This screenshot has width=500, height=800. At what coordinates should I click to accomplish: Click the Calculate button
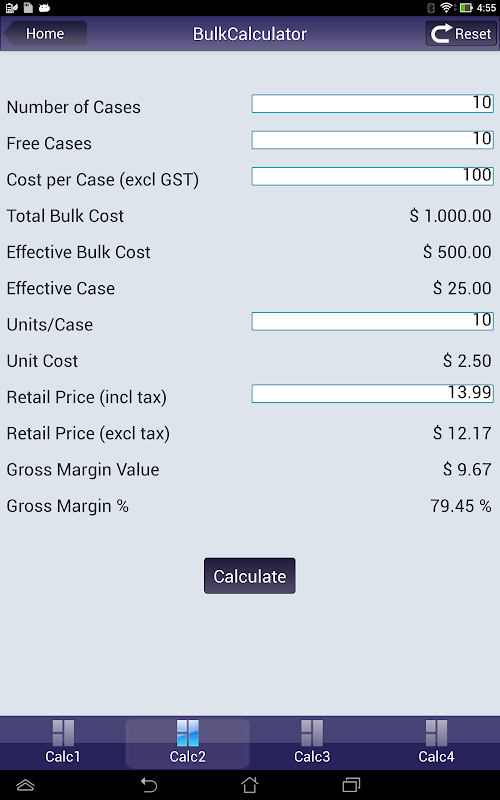click(249, 576)
